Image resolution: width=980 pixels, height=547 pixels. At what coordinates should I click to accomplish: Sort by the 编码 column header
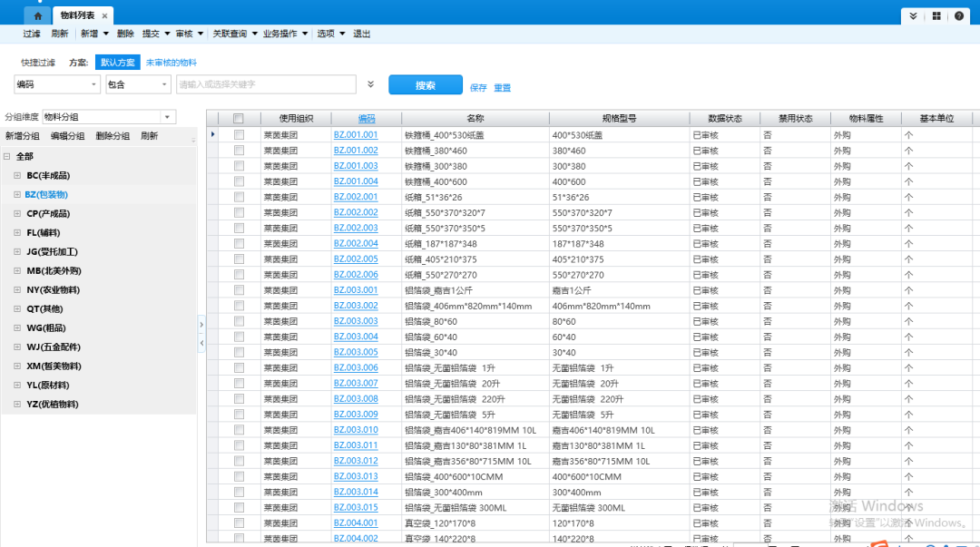[367, 118]
